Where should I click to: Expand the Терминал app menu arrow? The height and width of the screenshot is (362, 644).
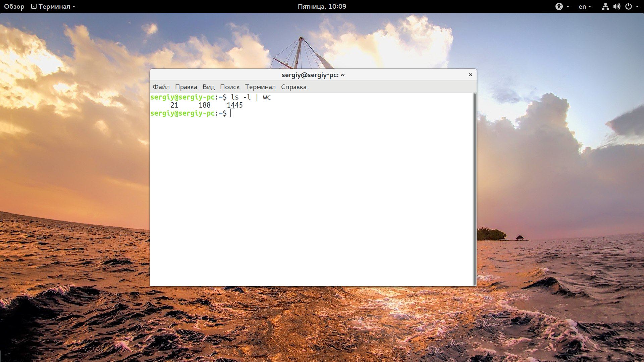click(74, 7)
